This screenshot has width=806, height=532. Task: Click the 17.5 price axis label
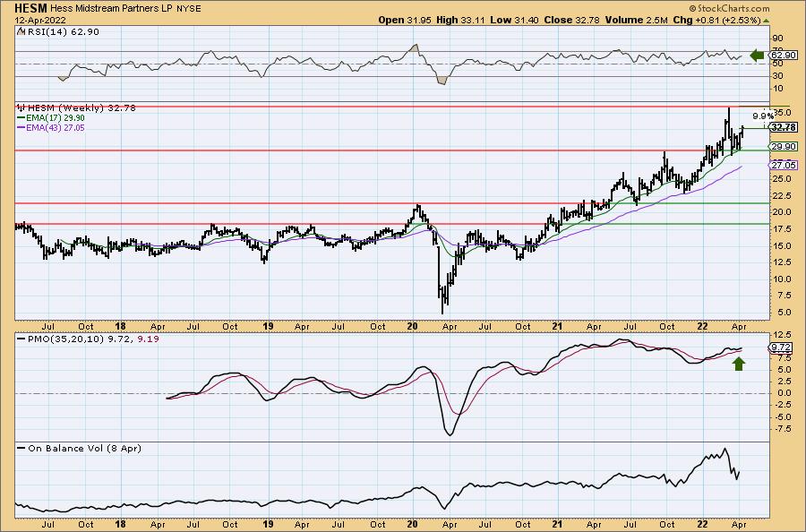point(782,228)
